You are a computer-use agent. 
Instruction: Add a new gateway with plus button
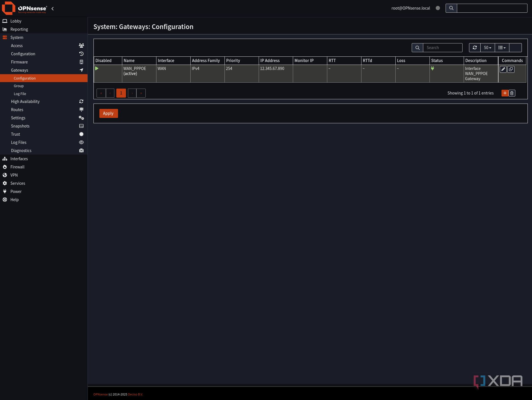click(x=505, y=93)
